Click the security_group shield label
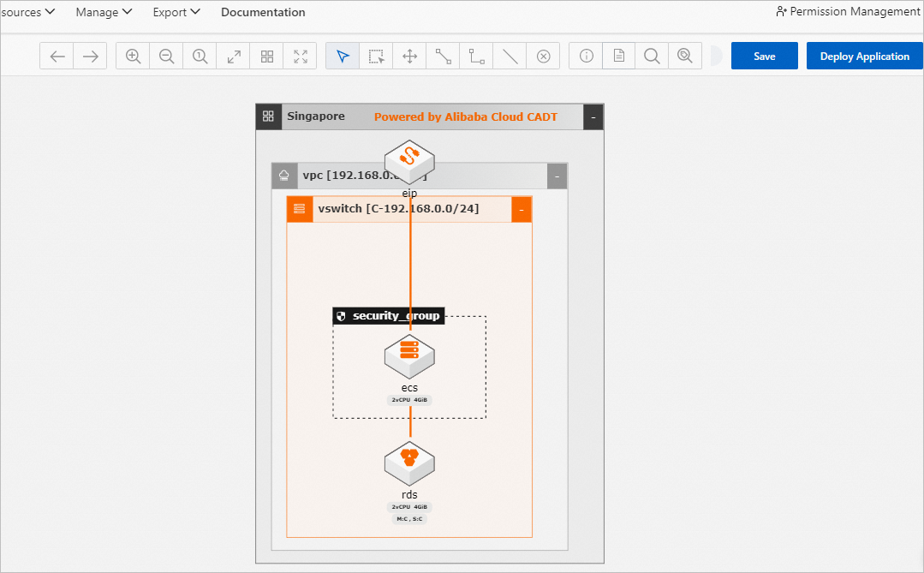The image size is (924, 573). click(x=389, y=316)
